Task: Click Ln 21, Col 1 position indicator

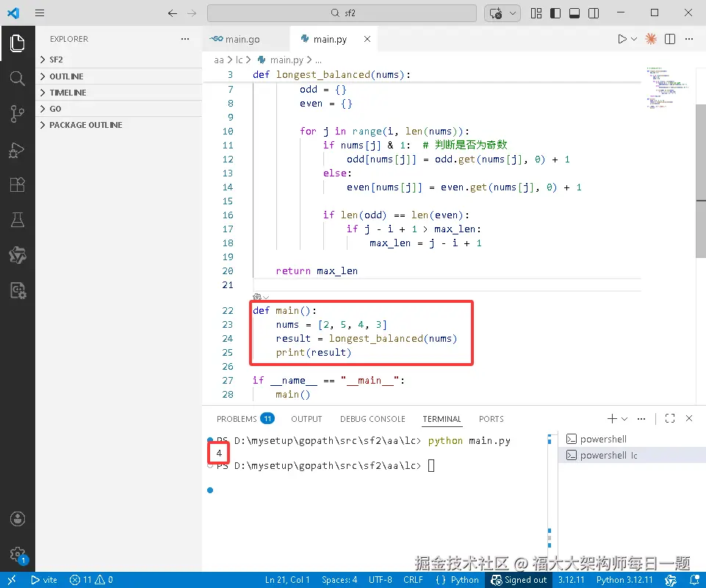Action: point(287,580)
